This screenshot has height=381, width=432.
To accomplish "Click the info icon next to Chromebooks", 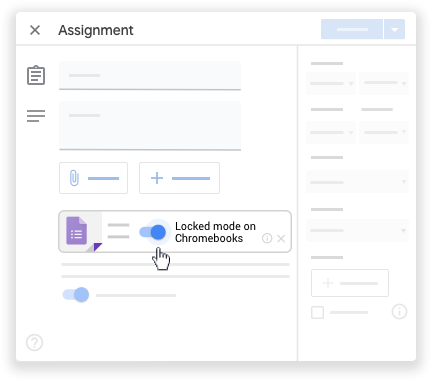I will click(x=267, y=238).
